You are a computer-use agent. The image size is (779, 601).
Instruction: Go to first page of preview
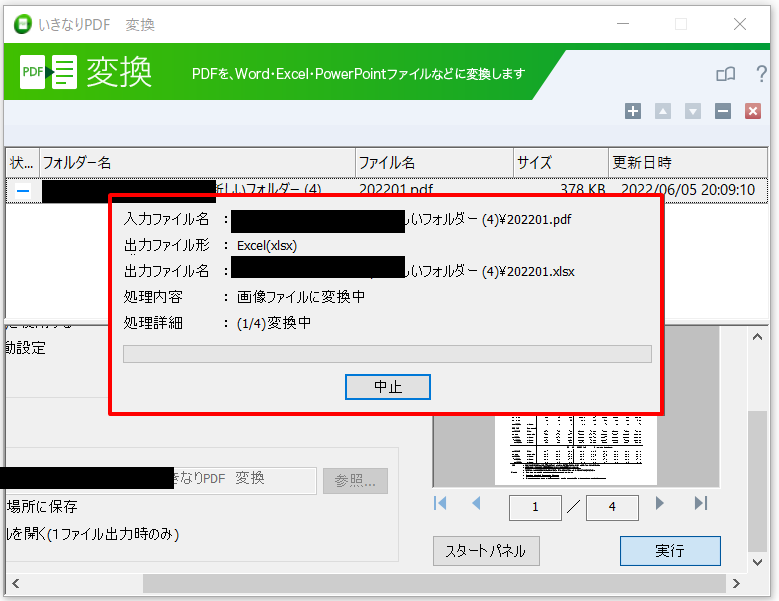click(440, 503)
